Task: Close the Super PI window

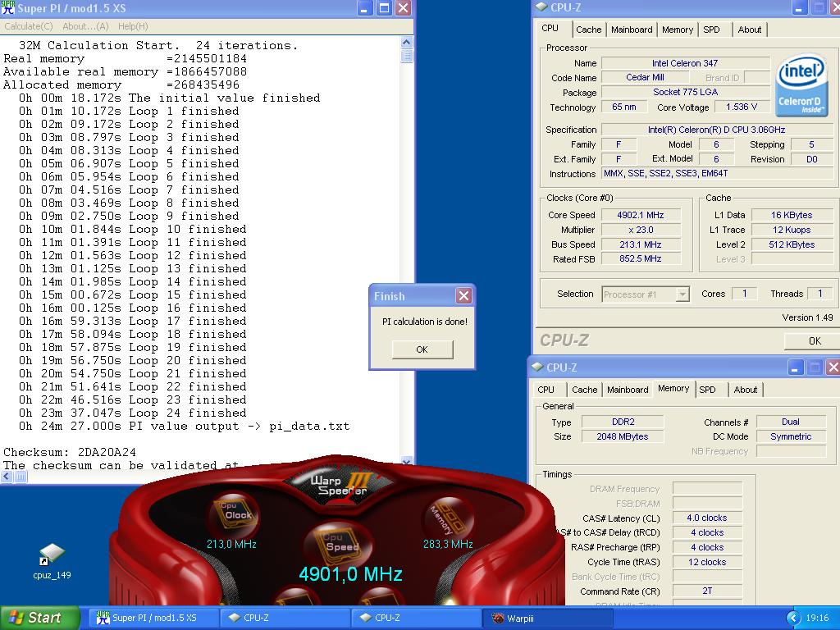Action: (404, 8)
